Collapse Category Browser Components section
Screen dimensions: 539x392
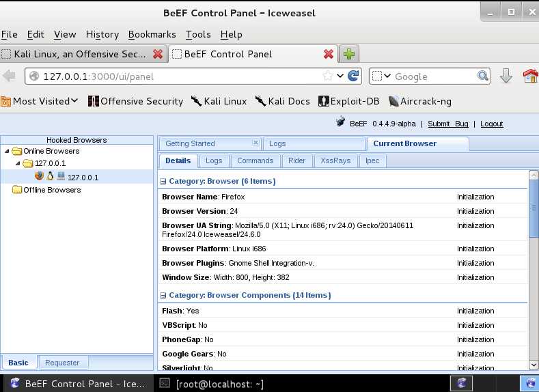[163, 296]
